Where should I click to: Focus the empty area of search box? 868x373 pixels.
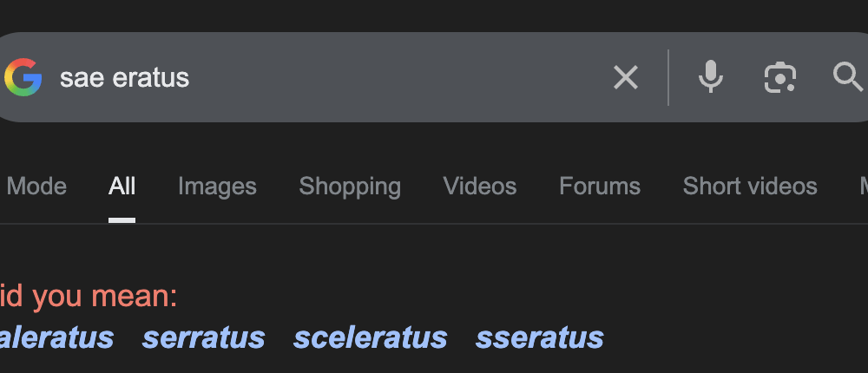(x=391, y=78)
